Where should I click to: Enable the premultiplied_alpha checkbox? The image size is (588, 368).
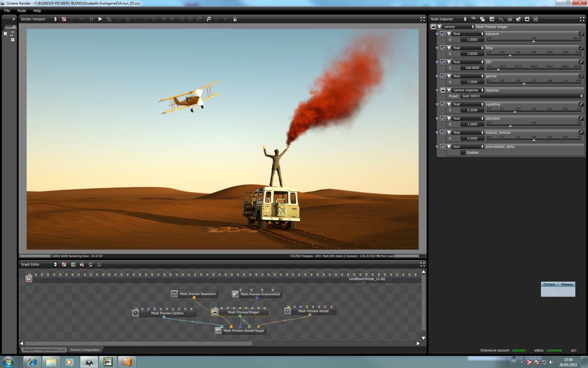463,152
